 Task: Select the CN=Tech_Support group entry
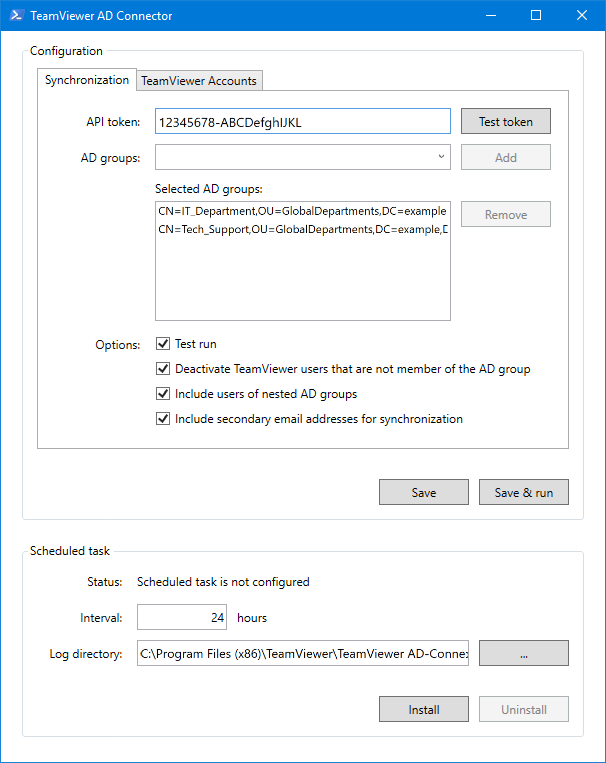pos(302,229)
